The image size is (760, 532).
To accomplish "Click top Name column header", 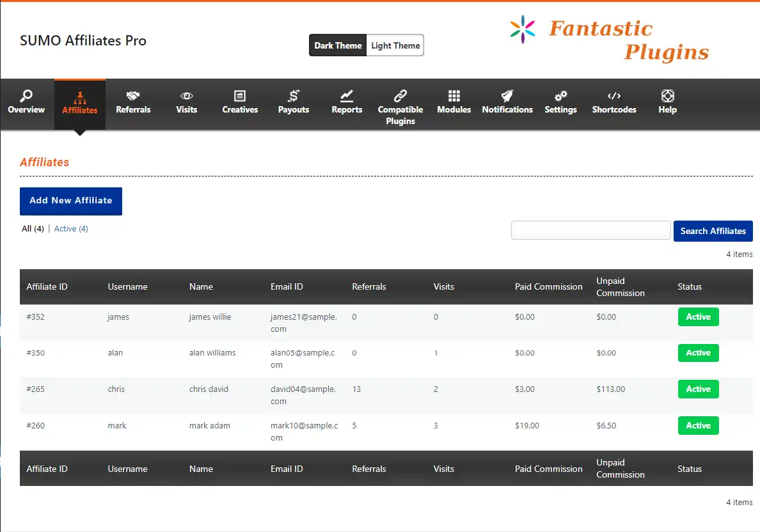I will click(x=201, y=287).
